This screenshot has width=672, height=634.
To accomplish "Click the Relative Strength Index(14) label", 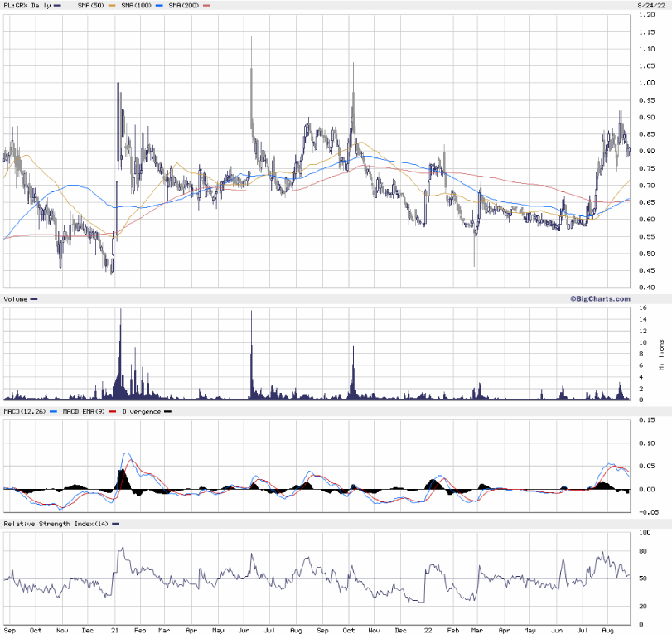I will (x=55, y=524).
